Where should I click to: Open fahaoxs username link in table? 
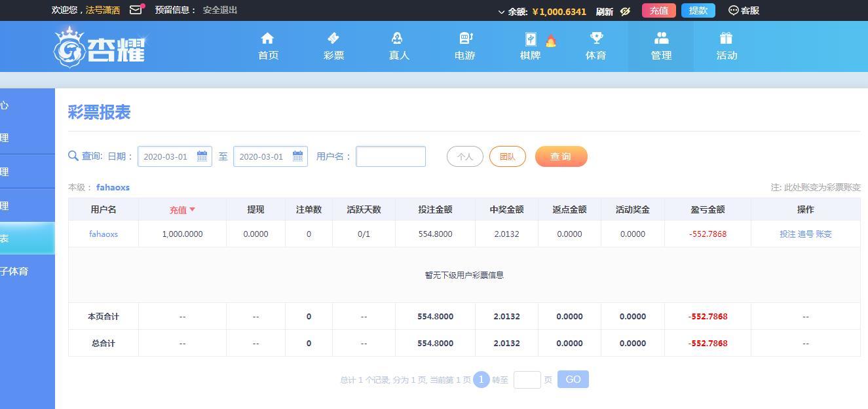(x=104, y=234)
